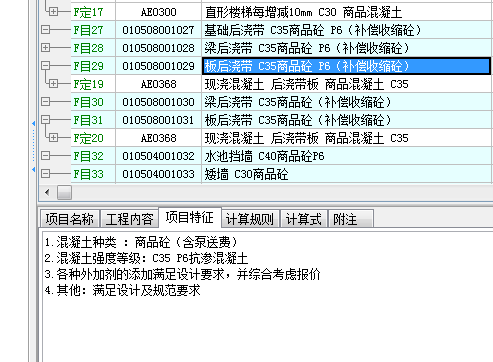Select 板后浇带 C35商品砼 cell in F目31 row
493x362 pixels.
[347, 120]
